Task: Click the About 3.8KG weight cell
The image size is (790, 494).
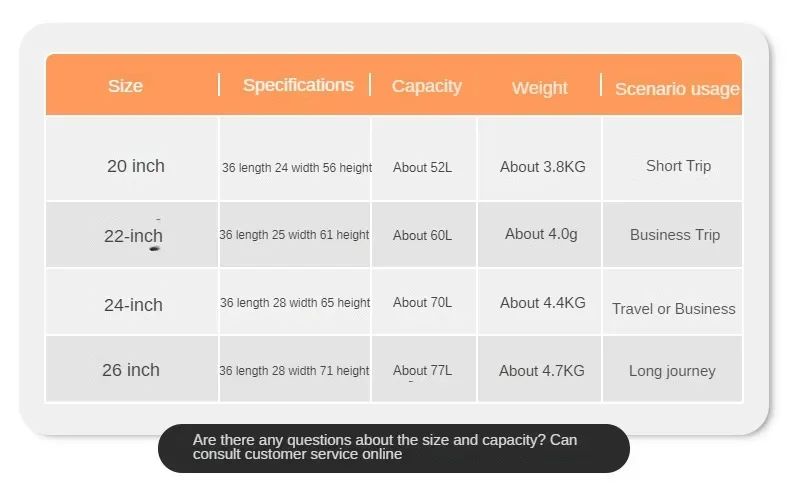Action: click(542, 167)
